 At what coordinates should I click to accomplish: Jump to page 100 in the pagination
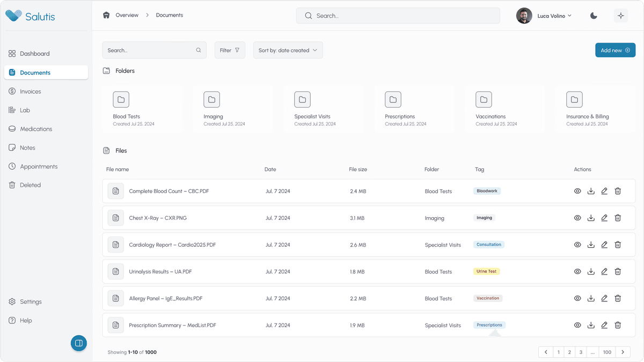tap(607, 352)
